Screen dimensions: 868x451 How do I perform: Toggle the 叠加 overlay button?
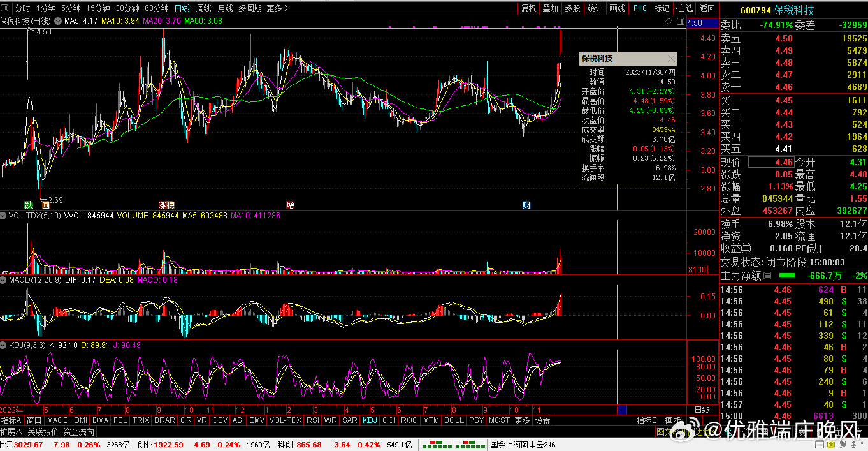[550, 8]
